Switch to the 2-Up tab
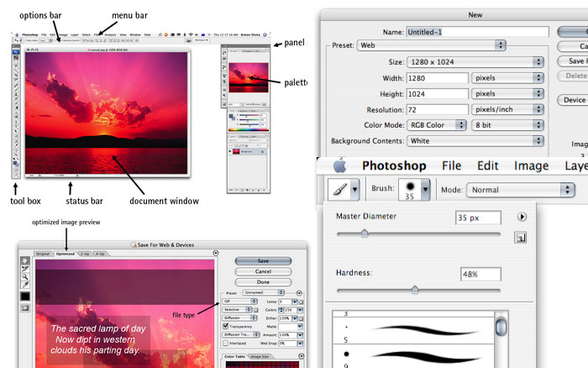 point(86,254)
